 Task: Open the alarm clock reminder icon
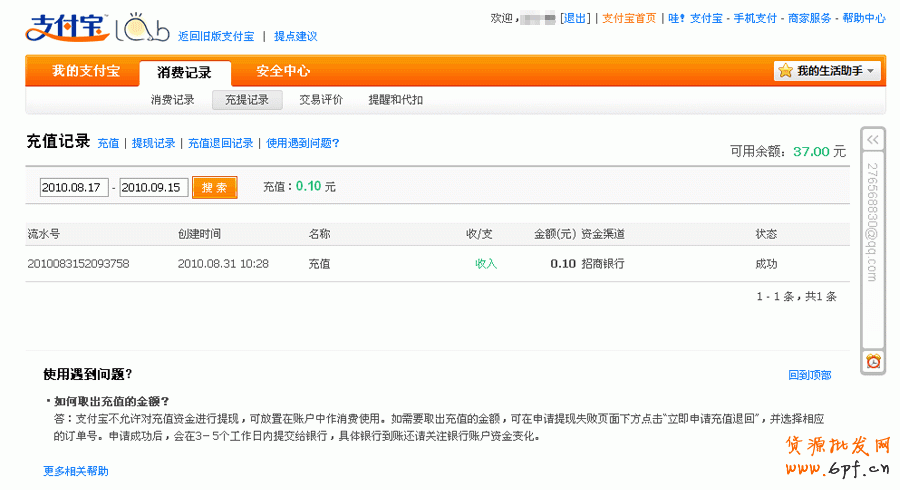[873, 361]
